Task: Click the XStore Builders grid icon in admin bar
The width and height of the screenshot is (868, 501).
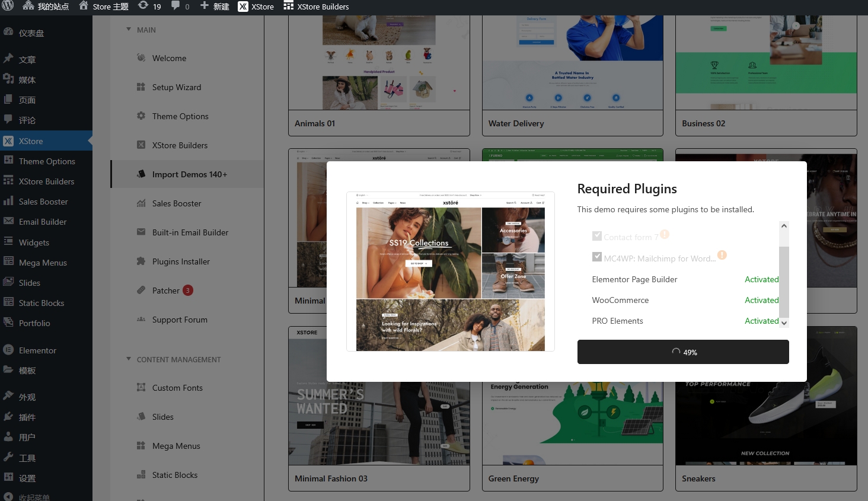Action: [289, 6]
